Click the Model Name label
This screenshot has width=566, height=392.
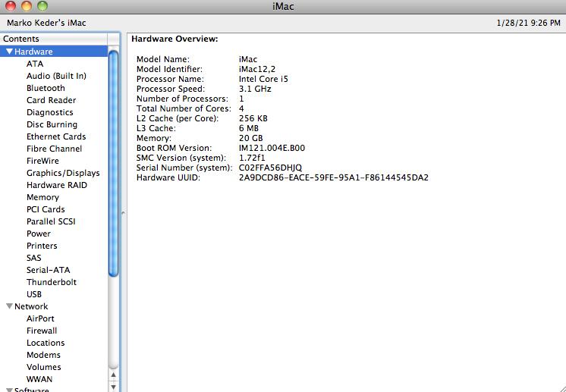(163, 59)
